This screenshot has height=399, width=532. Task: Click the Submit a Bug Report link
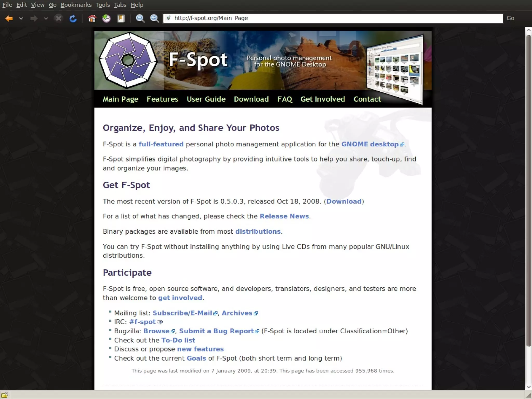click(x=216, y=331)
